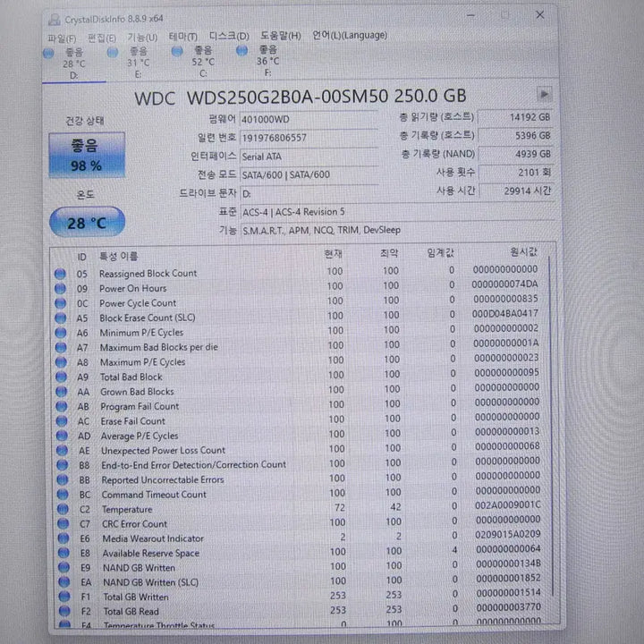The height and width of the screenshot is (644, 644).
Task: Click power on hours value 29914 시간
Action: 517,191
